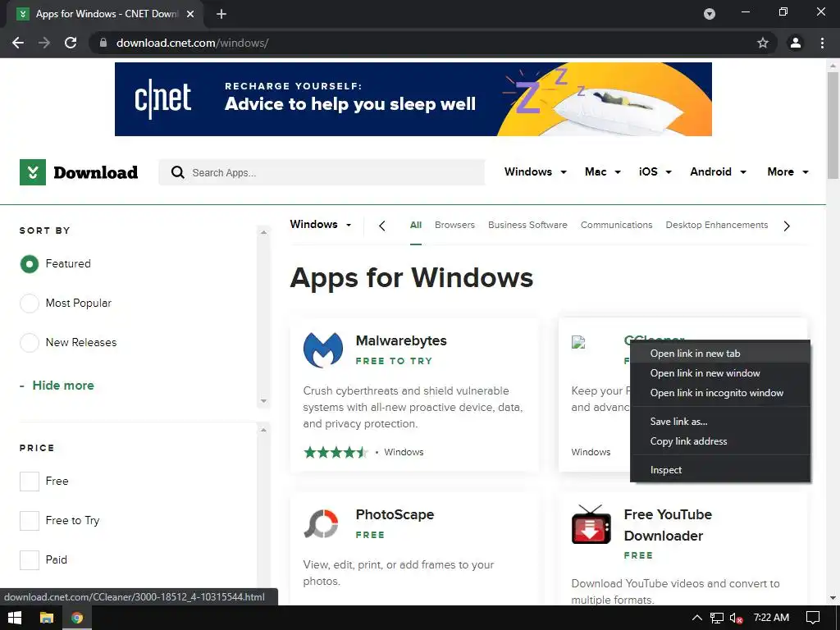Expand the Android dropdown menu

(718, 172)
